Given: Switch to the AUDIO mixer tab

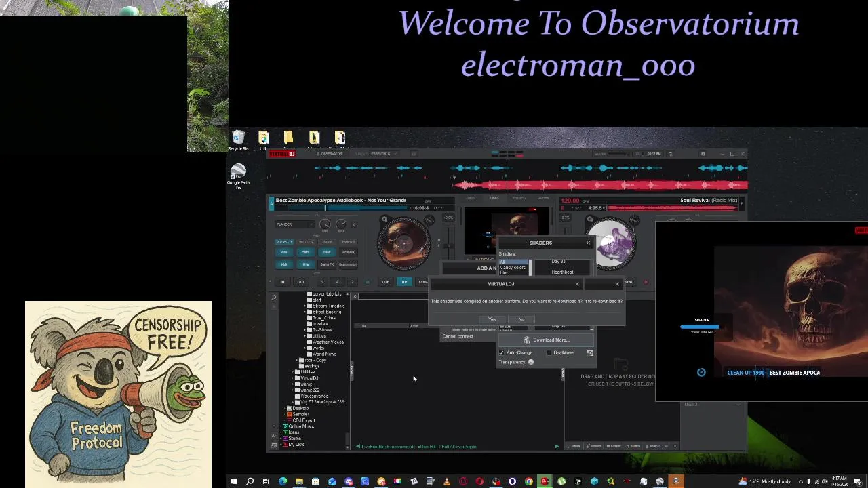Looking at the screenshot, I should (470, 198).
